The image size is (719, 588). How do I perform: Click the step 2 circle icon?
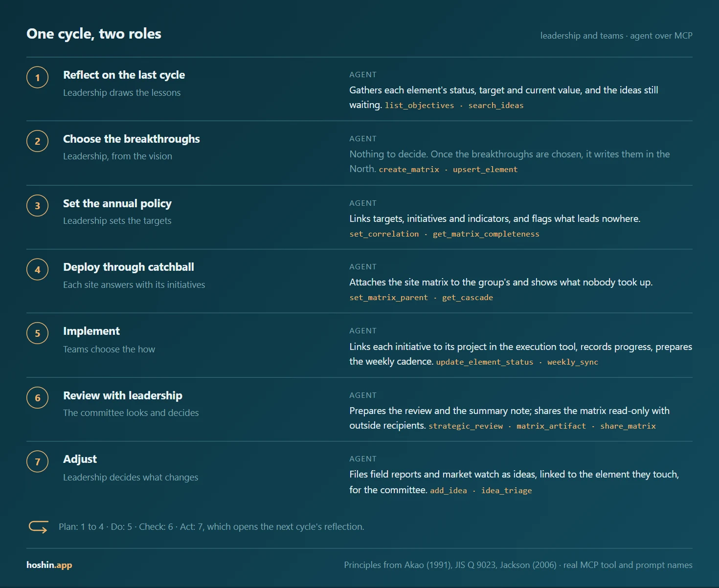37,141
